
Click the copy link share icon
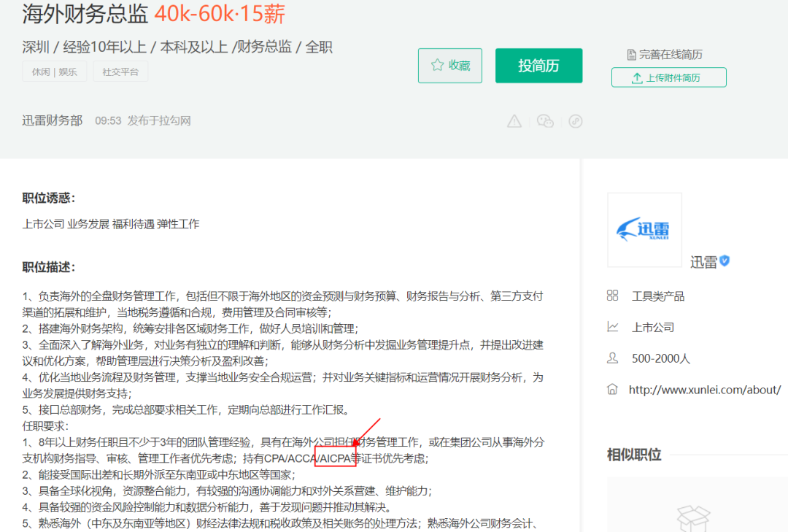click(576, 121)
